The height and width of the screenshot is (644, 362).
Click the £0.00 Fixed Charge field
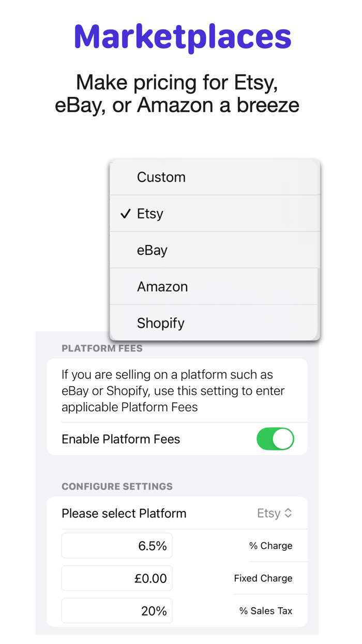coord(116,578)
